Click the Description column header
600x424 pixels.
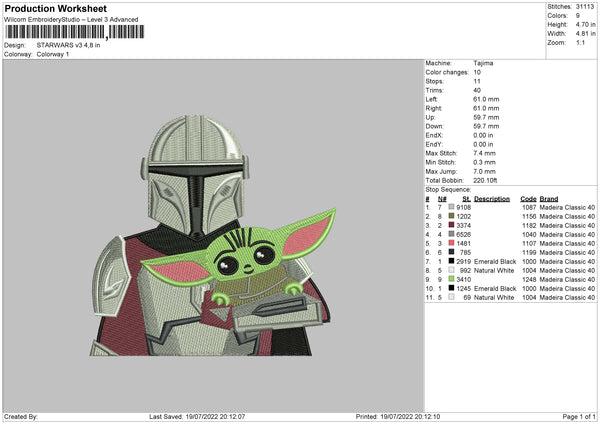492,198
